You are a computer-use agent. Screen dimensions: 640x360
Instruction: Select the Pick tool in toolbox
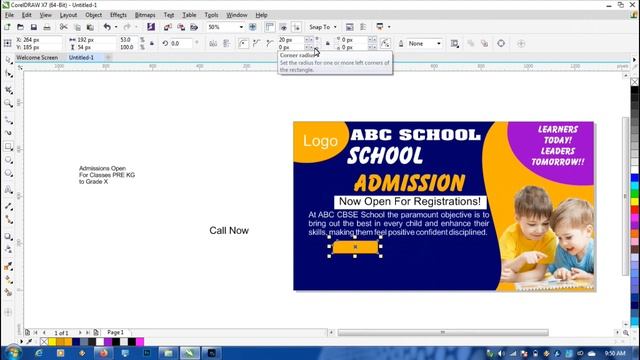[x=8, y=60]
